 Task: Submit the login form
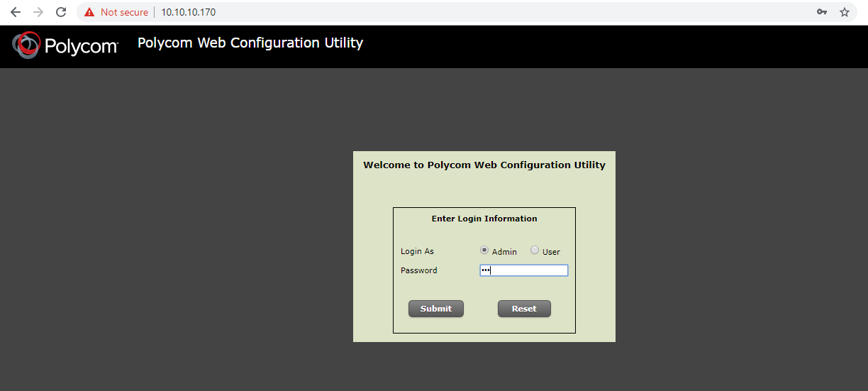tap(435, 309)
